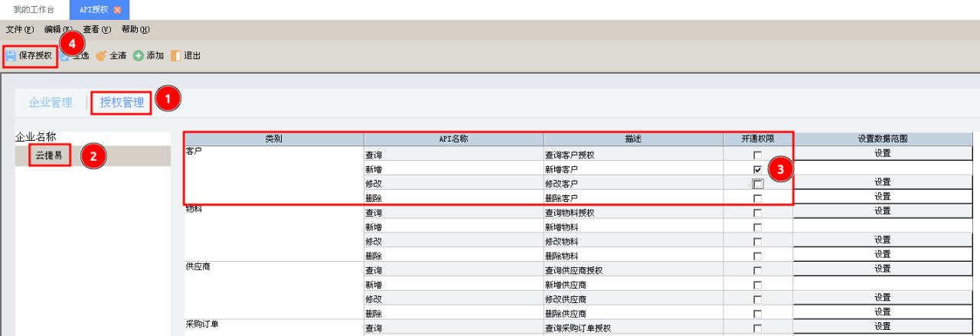Open 设置 for the 删除物料 row

tap(882, 254)
